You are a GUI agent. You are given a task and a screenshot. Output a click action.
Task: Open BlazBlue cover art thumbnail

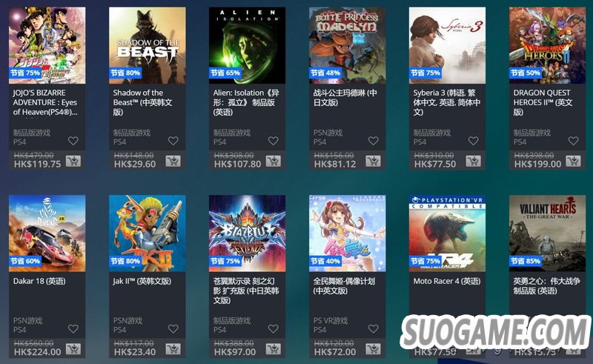click(x=248, y=234)
